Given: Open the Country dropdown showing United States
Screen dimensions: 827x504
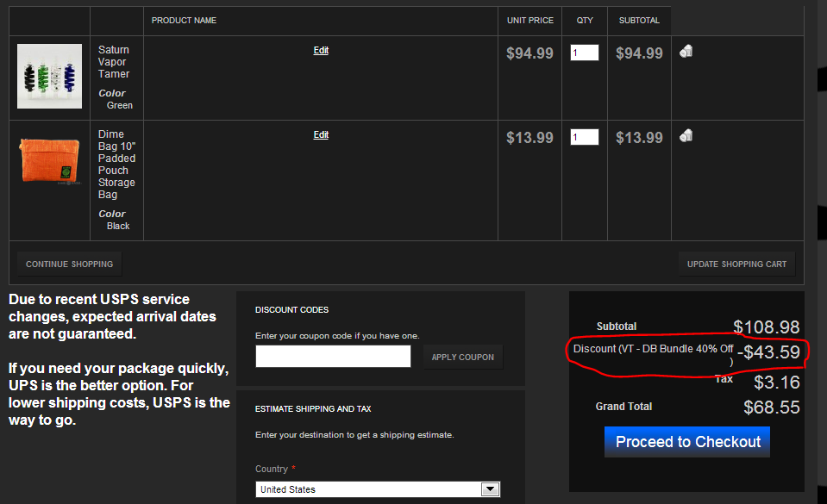Looking at the screenshot, I should (x=378, y=489).
